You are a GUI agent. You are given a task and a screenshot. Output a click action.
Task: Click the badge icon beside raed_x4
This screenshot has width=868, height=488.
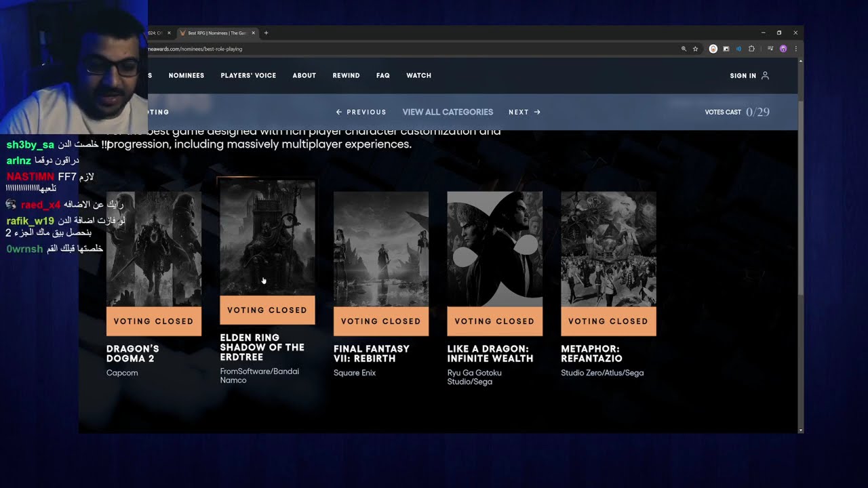[12, 204]
